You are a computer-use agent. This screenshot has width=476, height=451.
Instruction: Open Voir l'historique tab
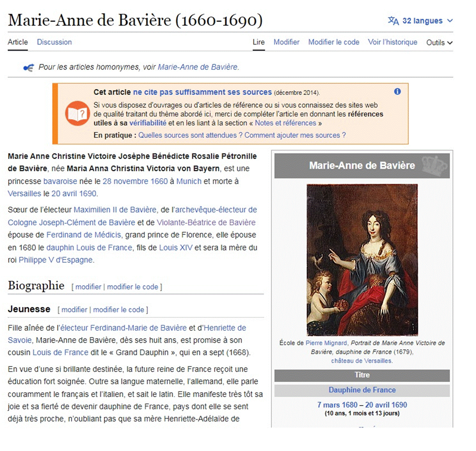tap(393, 42)
